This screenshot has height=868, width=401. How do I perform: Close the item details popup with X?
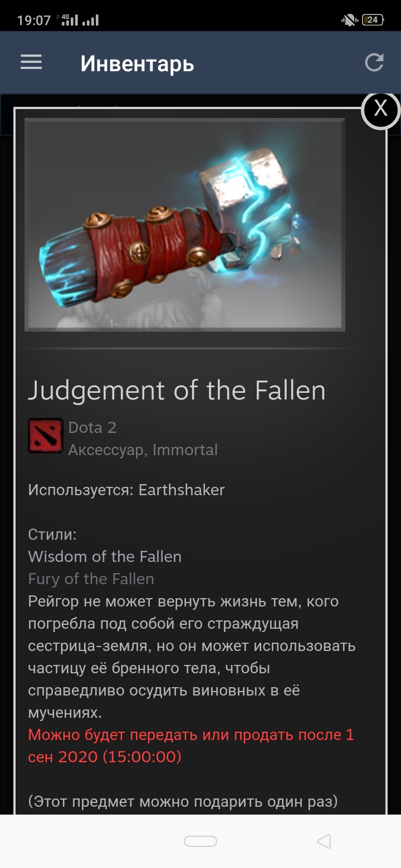[380, 108]
